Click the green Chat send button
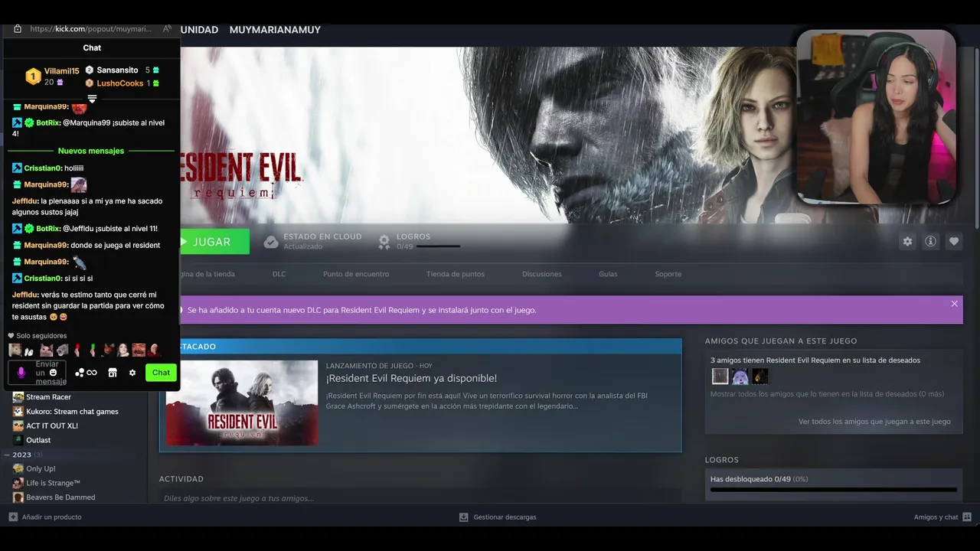 (161, 373)
